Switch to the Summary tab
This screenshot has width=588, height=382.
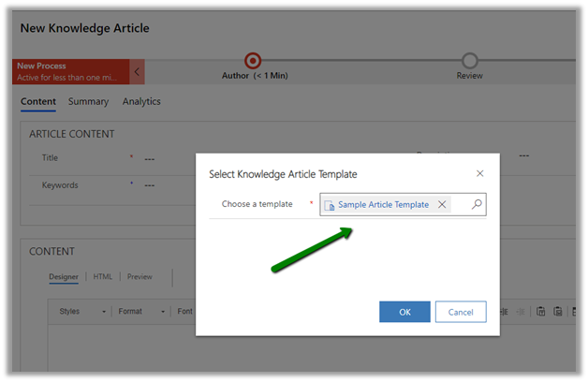coord(88,101)
